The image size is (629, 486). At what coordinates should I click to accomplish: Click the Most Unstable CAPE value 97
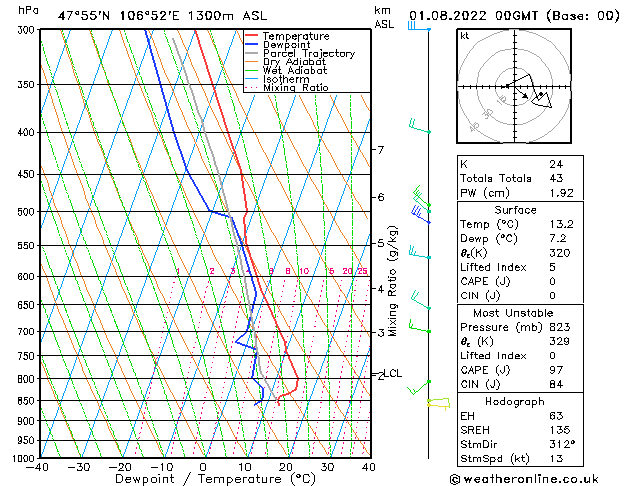click(556, 370)
